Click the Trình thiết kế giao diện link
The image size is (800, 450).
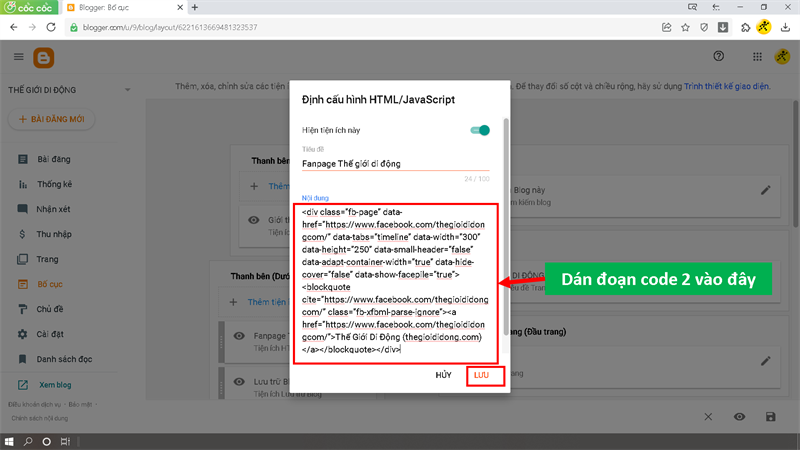[727, 86]
